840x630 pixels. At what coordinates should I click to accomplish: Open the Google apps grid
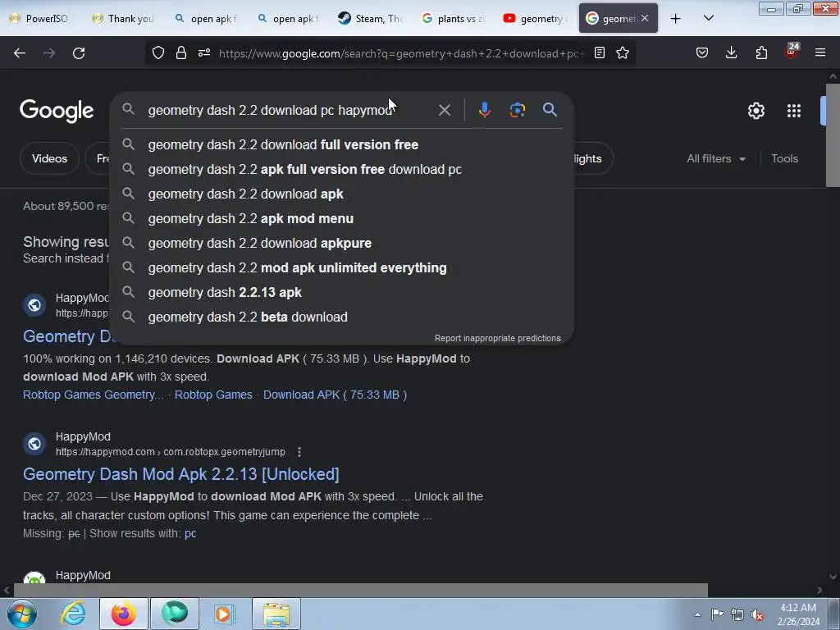(794, 111)
